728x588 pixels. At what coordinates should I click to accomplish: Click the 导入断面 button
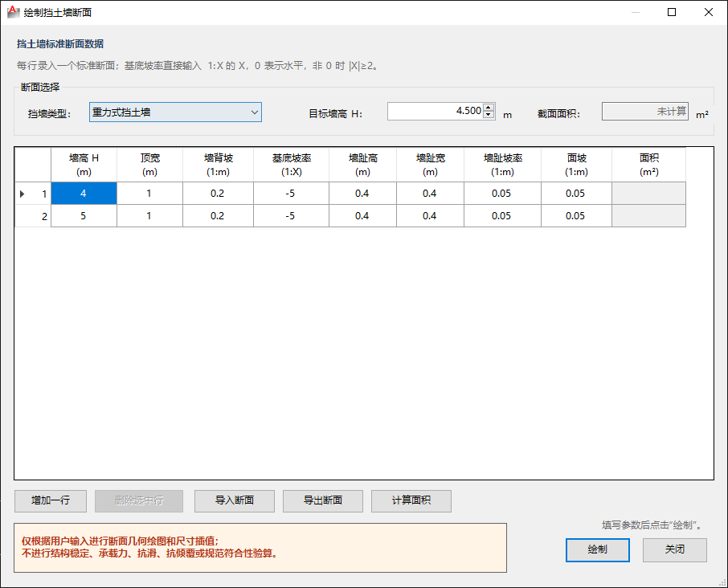pos(235,500)
